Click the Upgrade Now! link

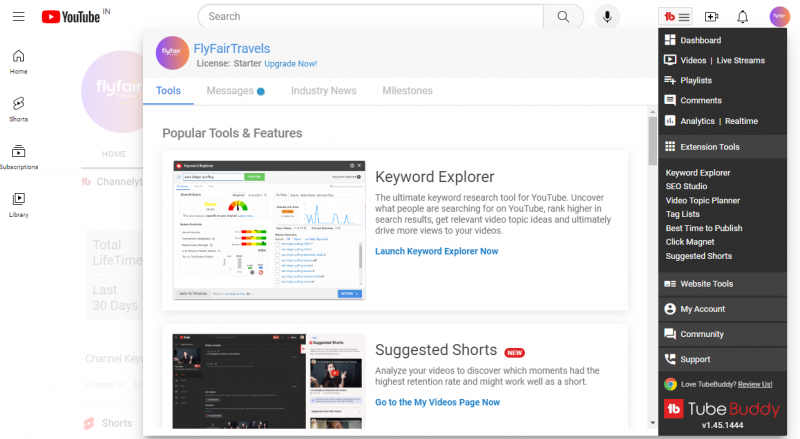(290, 63)
